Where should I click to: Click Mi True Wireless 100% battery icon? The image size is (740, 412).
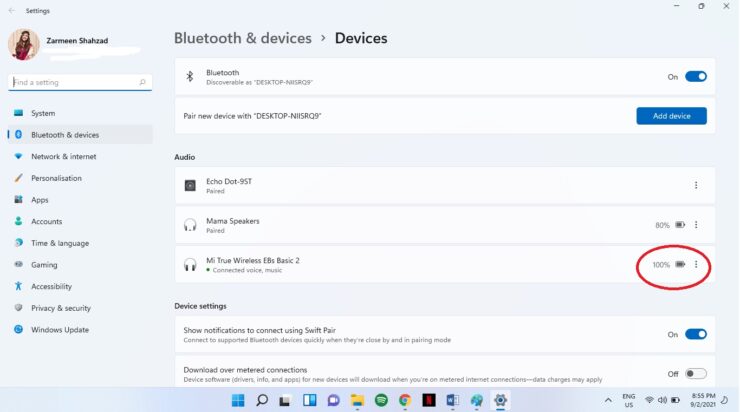click(680, 264)
